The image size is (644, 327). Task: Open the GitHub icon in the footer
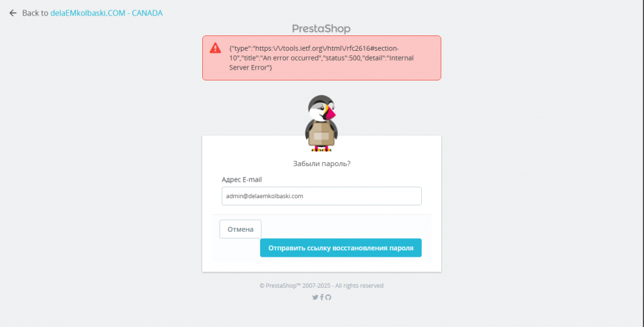[x=328, y=297]
